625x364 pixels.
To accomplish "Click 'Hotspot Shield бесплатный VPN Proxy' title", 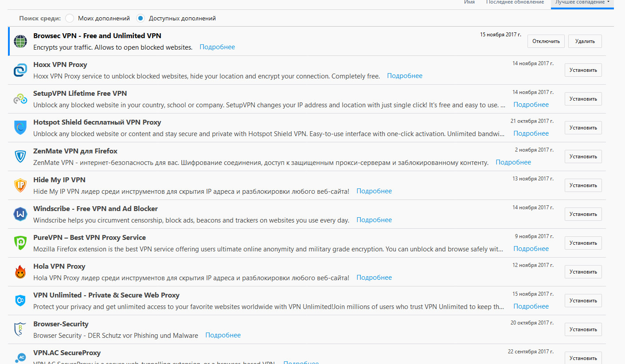I will 97,122.
